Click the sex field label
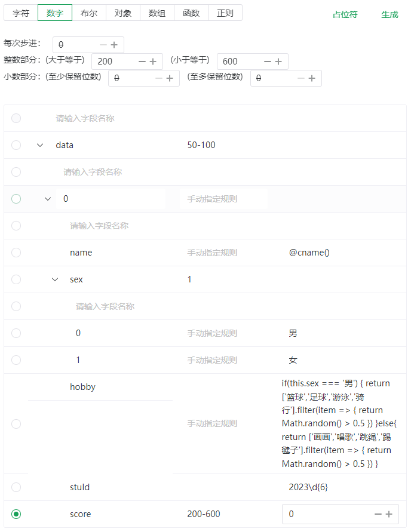Viewport: 411px width, 532px height. [76, 279]
